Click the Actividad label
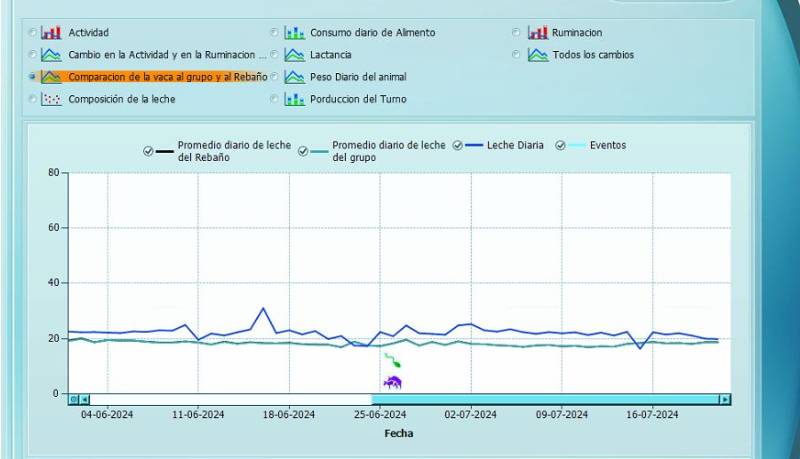Screen dimensions: 800x459 tap(89, 33)
